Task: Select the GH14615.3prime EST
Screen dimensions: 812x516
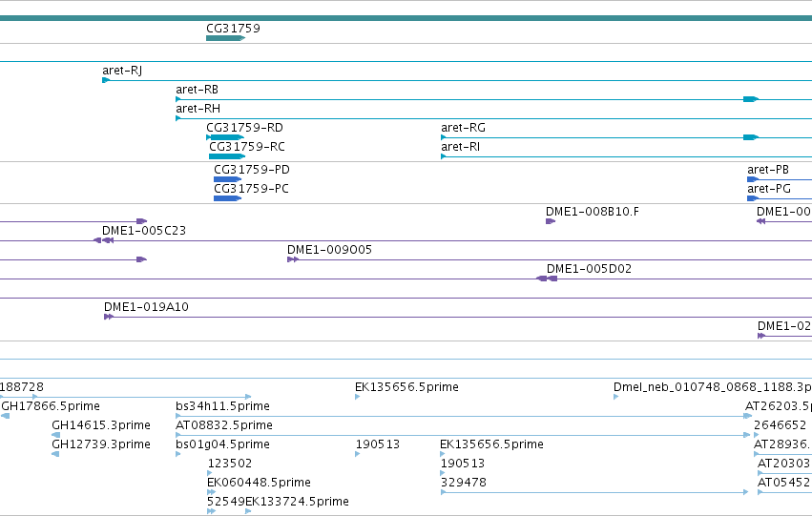Action: point(101,425)
